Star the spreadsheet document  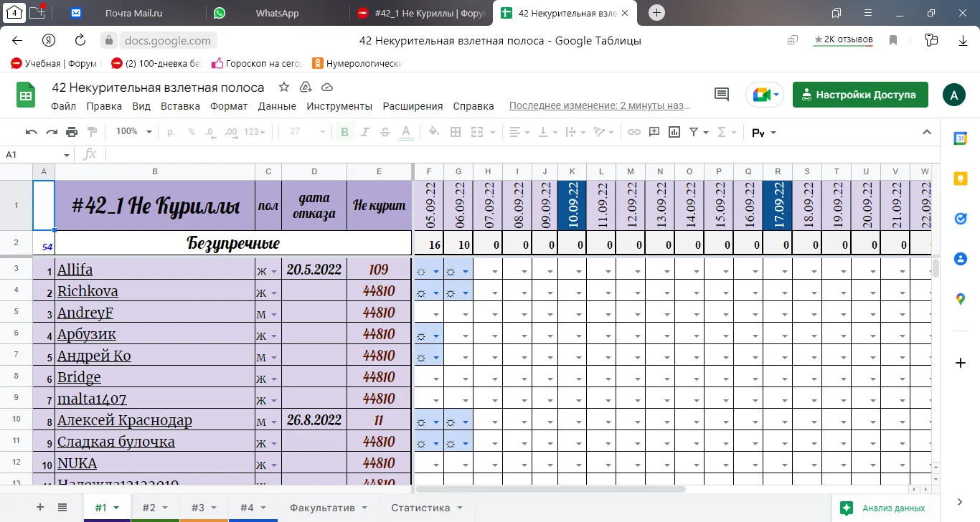(284, 87)
